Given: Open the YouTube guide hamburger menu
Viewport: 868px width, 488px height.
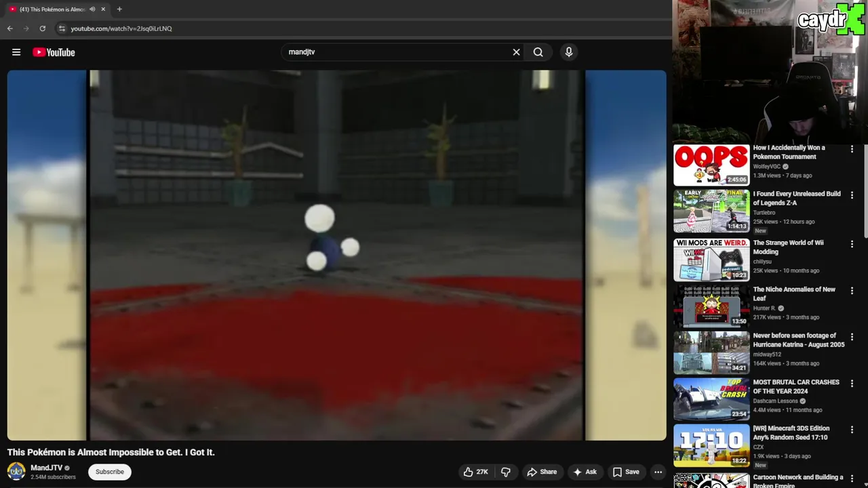Looking at the screenshot, I should pos(16,52).
